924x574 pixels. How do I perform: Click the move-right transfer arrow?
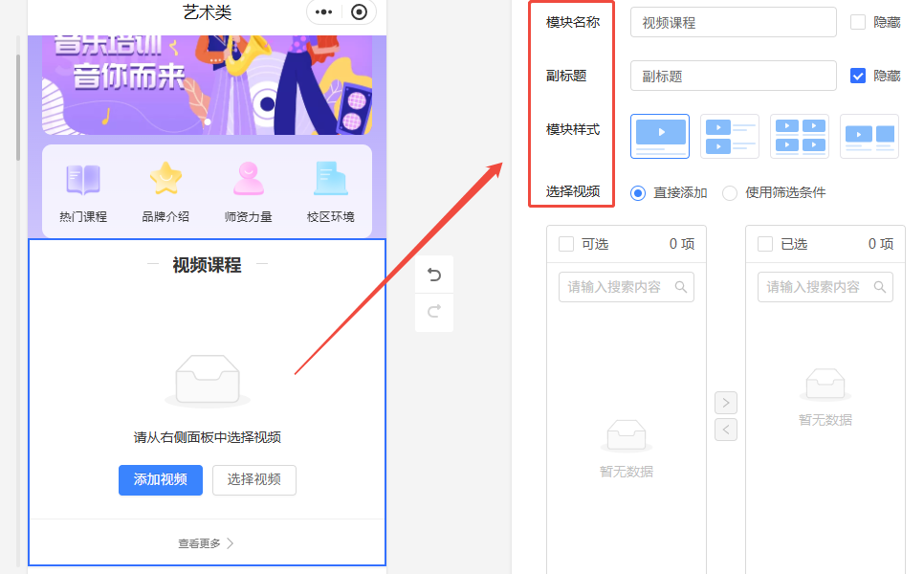point(726,403)
